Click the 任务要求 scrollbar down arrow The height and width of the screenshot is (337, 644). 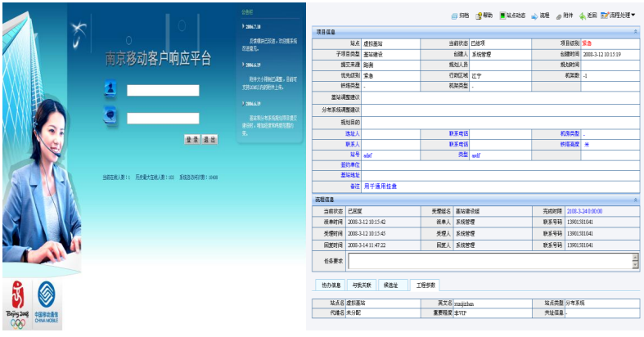pos(635,266)
